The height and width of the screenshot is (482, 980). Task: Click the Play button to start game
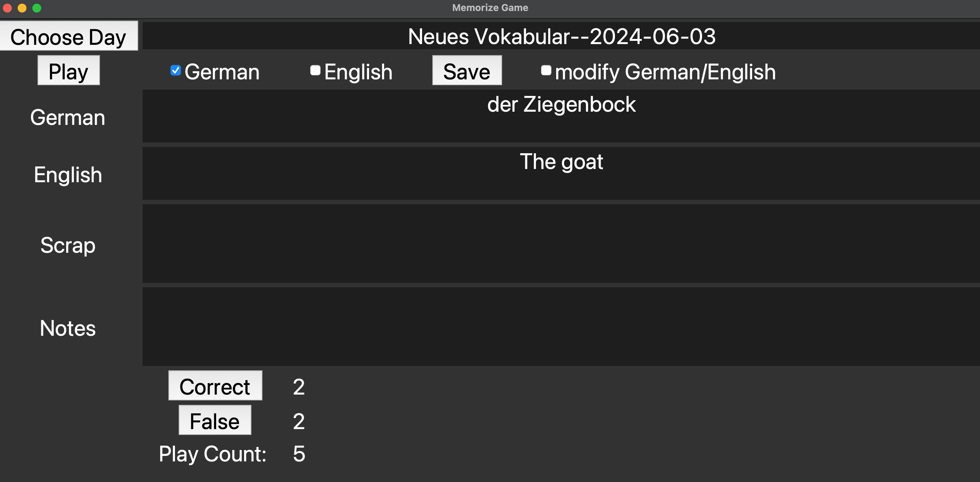tap(69, 71)
